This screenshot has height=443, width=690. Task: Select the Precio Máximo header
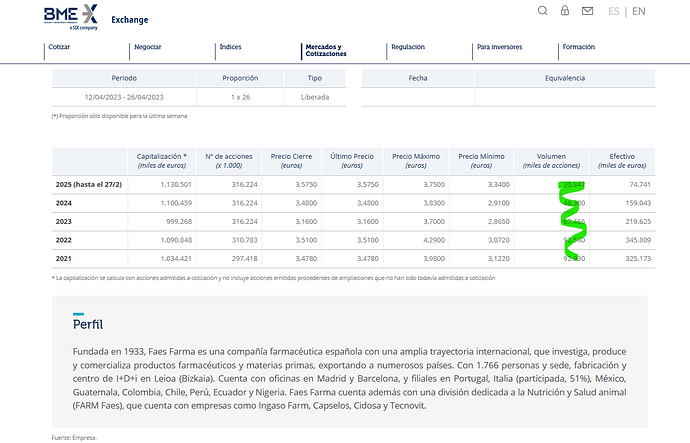(x=416, y=161)
